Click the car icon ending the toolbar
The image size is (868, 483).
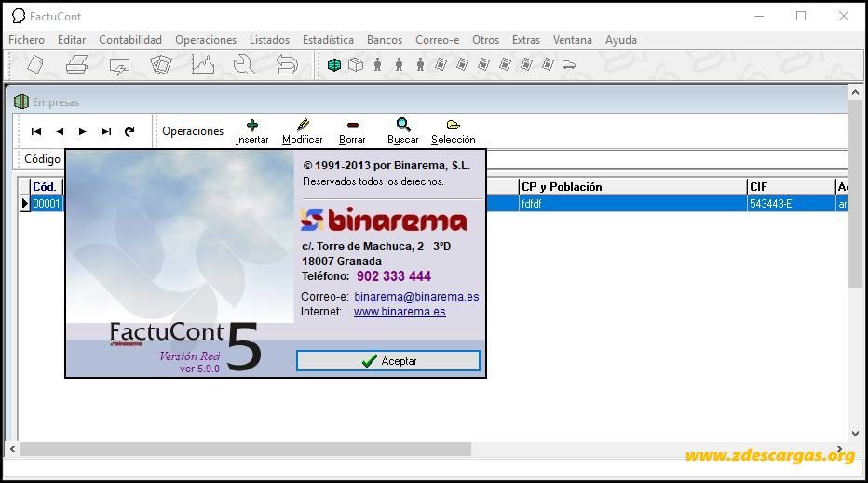[x=568, y=65]
